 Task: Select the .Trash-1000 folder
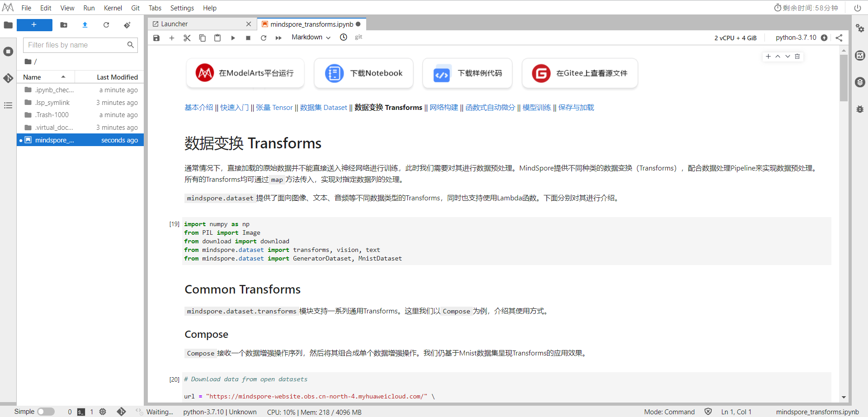80,115
